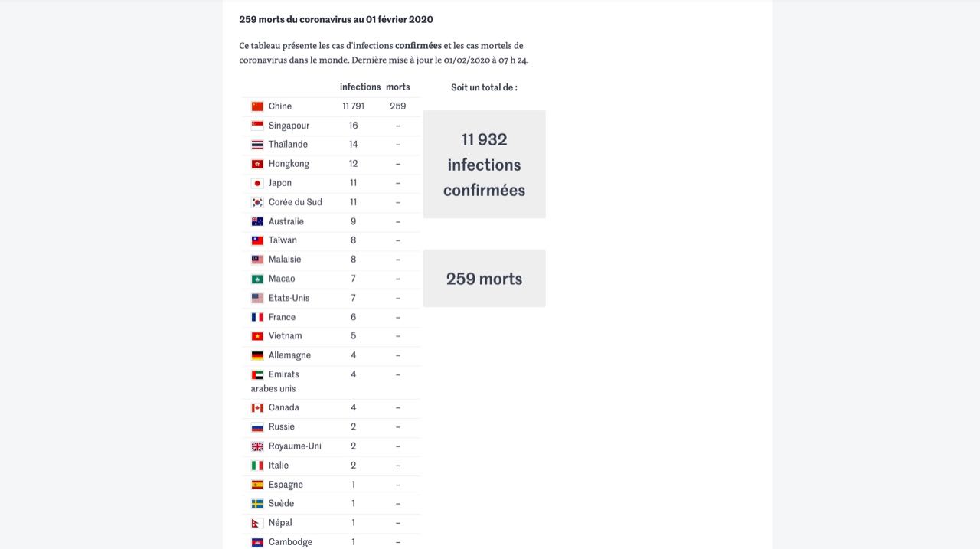Click the 11 932 infections confirmées box
The width and height of the screenshot is (980, 549).
pyautogui.click(x=484, y=165)
